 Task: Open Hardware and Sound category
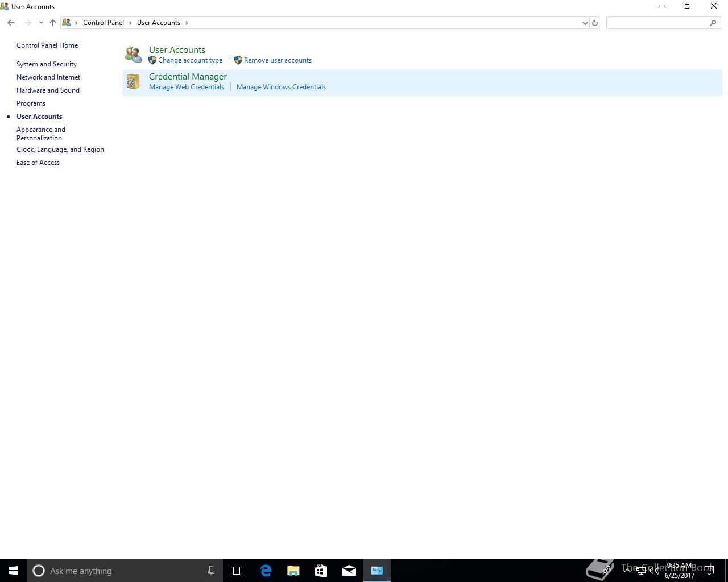(48, 90)
